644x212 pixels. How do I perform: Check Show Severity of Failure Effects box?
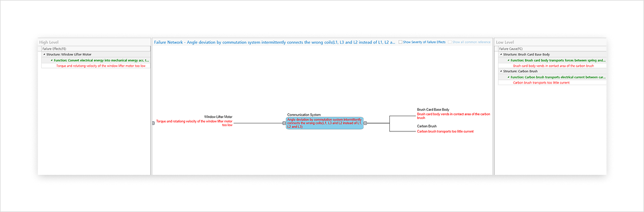(401, 42)
